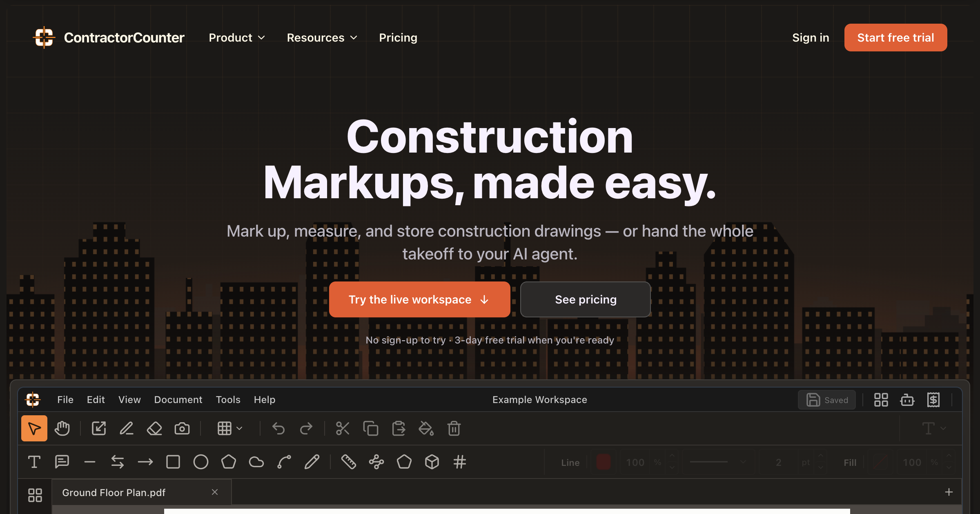This screenshot has height=514, width=980.
Task: Pick the ruler length measurement tool
Action: click(349, 462)
